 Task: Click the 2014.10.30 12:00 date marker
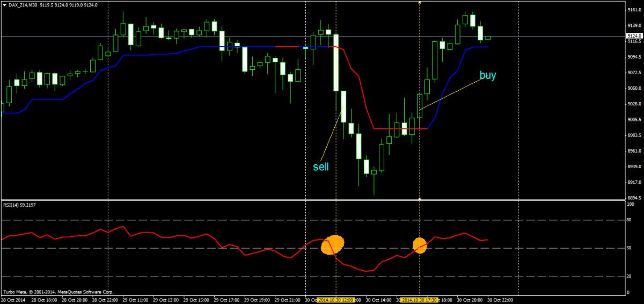[336, 299]
